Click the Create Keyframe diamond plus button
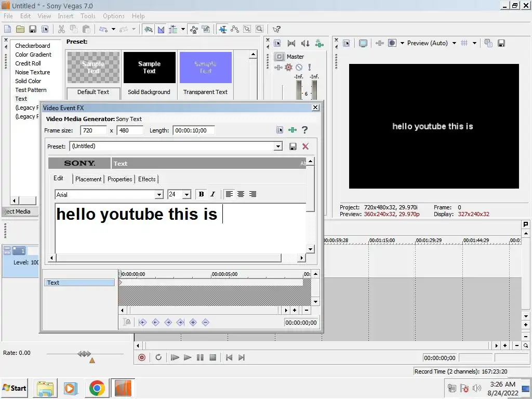 (193, 322)
